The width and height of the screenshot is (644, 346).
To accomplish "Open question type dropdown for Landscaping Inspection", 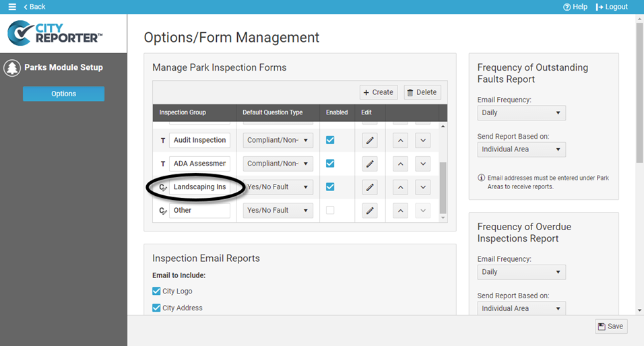I will point(278,186).
